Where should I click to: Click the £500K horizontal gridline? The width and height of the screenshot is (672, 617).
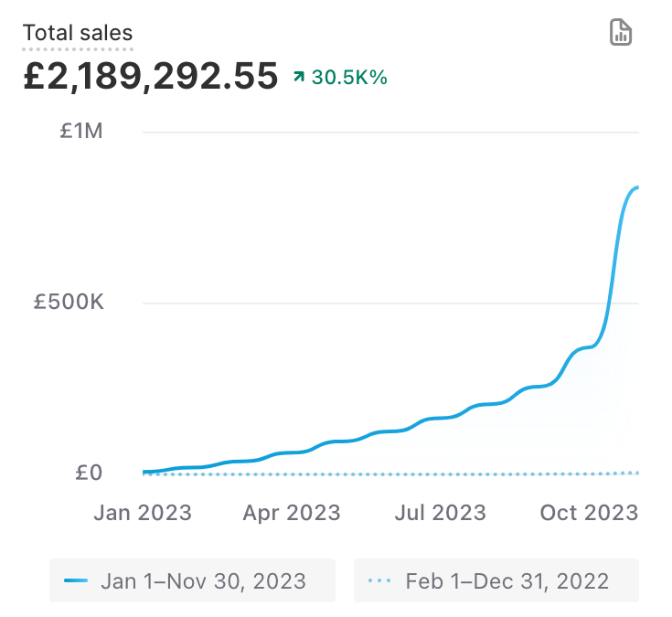pos(366,303)
